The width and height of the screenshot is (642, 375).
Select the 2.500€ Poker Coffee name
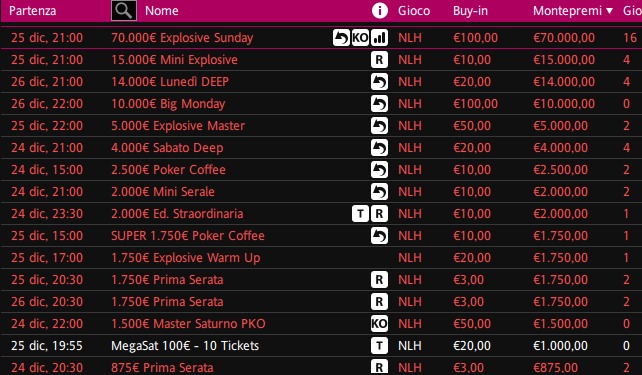click(x=168, y=169)
